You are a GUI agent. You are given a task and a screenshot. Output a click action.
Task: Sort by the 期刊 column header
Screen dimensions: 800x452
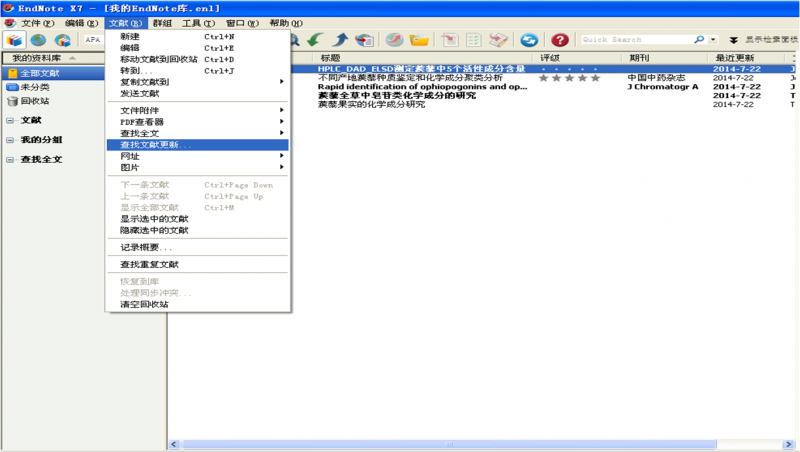point(665,58)
